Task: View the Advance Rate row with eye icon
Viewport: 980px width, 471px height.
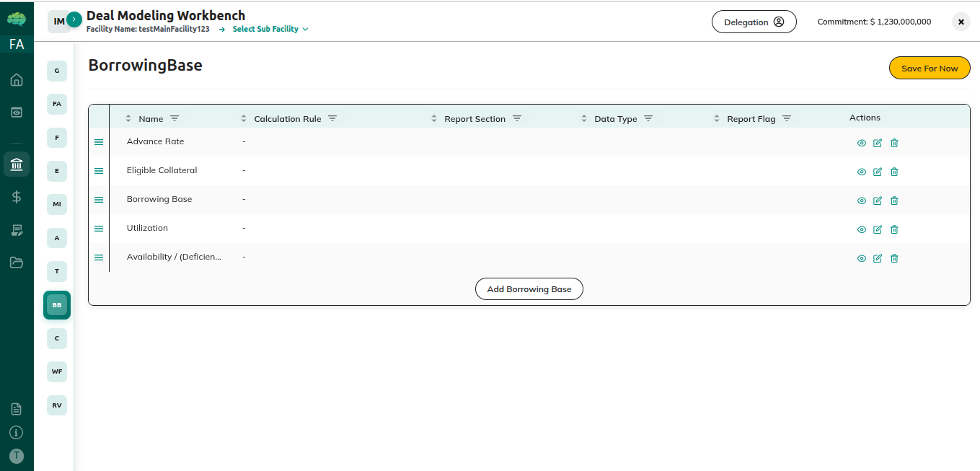Action: pos(861,143)
